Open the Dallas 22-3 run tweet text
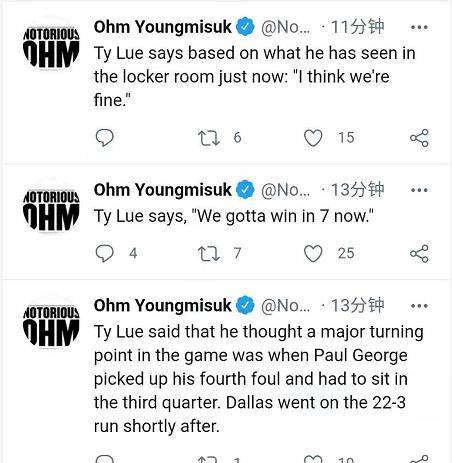Screen dimensions: 452x463 pos(258,379)
